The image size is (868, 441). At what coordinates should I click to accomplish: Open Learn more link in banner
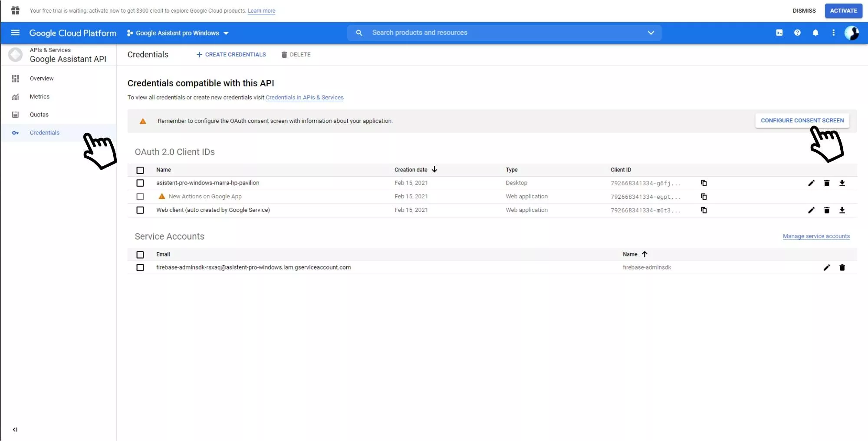(261, 11)
